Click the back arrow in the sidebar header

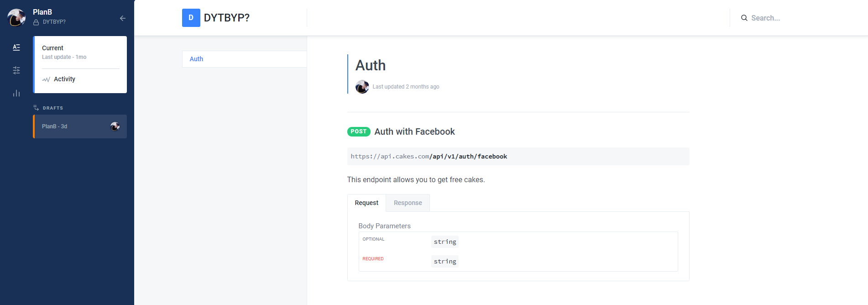[122, 18]
